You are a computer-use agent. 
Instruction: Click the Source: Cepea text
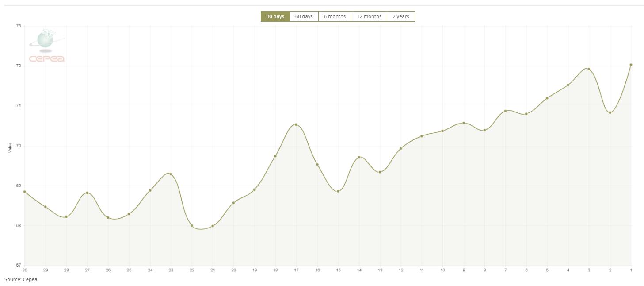click(x=21, y=279)
